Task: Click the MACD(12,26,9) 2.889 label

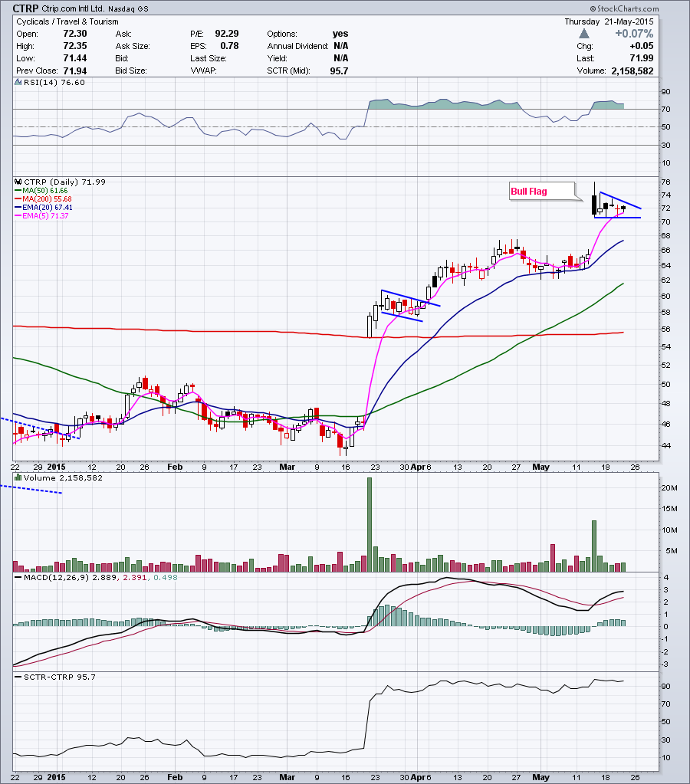Action: [70, 577]
